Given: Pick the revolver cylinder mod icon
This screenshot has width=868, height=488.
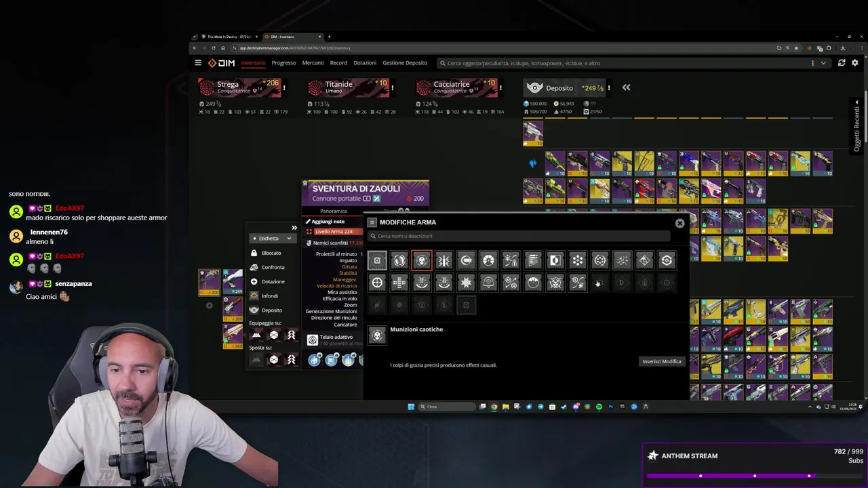Looking at the screenshot, I should point(600,260).
